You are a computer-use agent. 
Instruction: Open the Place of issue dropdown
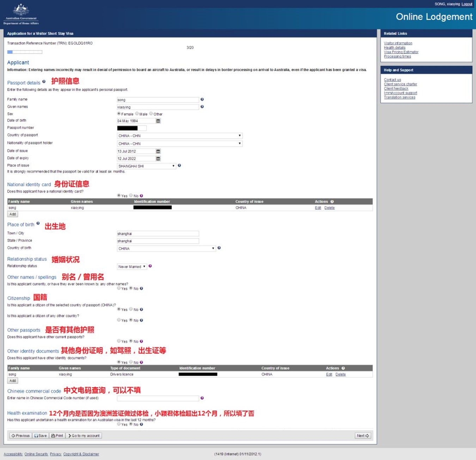click(x=146, y=166)
